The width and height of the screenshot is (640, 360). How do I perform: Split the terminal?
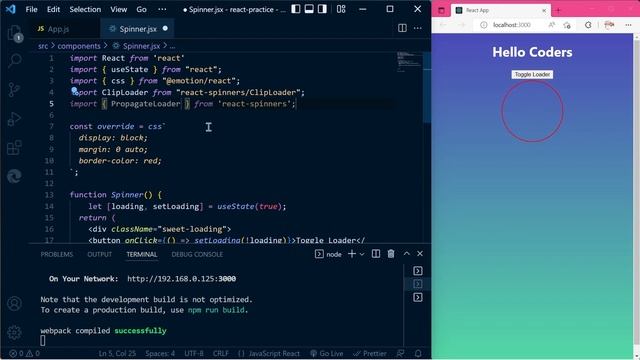[376, 254]
